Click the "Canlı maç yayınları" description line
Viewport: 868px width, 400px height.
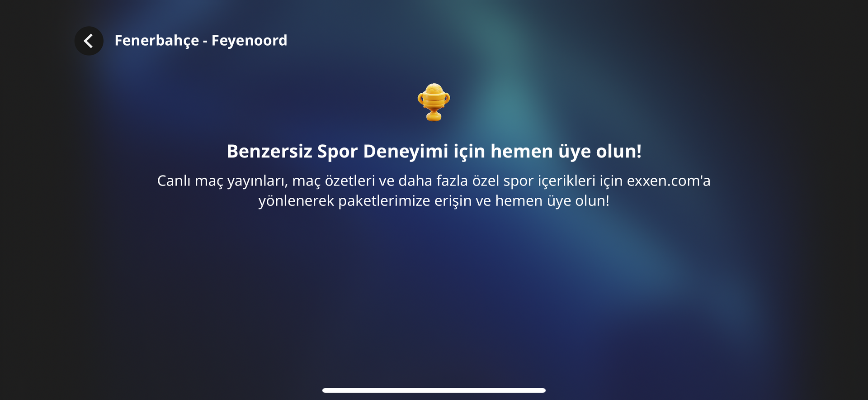click(434, 181)
